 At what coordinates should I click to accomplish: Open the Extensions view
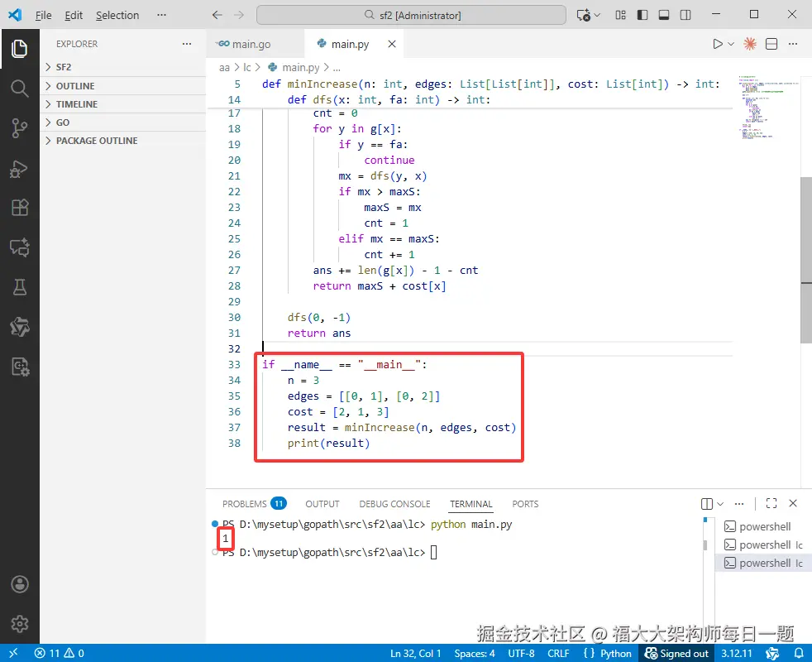20,208
